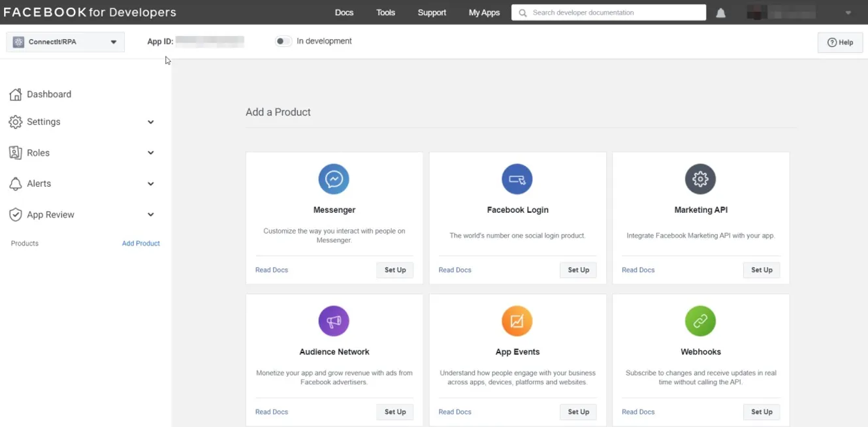Click the Add Product sidebar link

pyautogui.click(x=141, y=244)
